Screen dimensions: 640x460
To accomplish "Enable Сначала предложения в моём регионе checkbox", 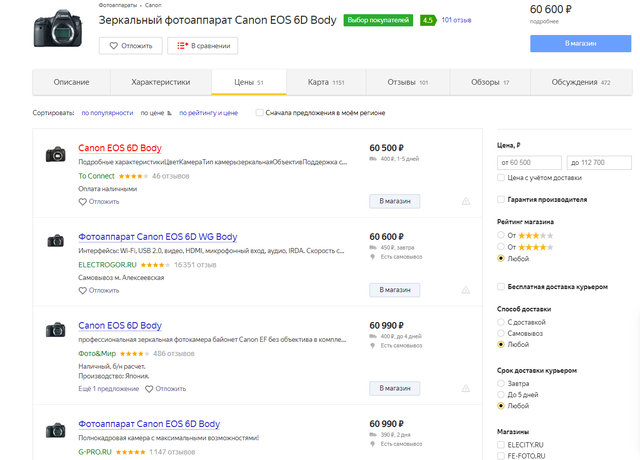I will click(260, 113).
